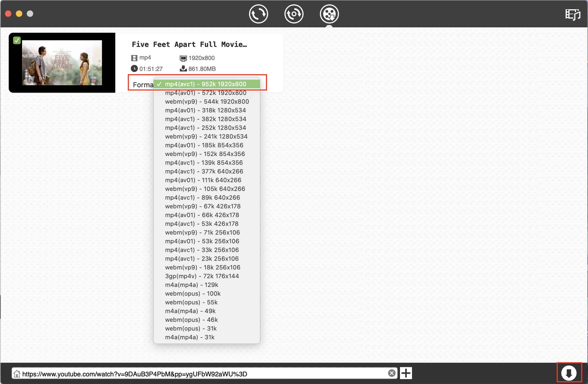Choose 3gp(mp4v) - 72k 176x144 entry
Image resolution: width=588 pixels, height=384 pixels.
[202, 276]
